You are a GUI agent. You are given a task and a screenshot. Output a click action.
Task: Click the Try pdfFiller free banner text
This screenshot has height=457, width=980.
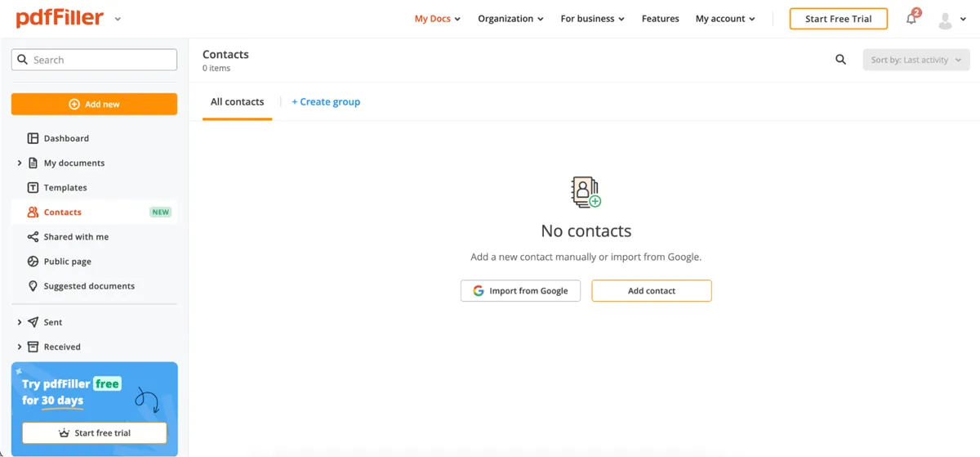pos(71,392)
